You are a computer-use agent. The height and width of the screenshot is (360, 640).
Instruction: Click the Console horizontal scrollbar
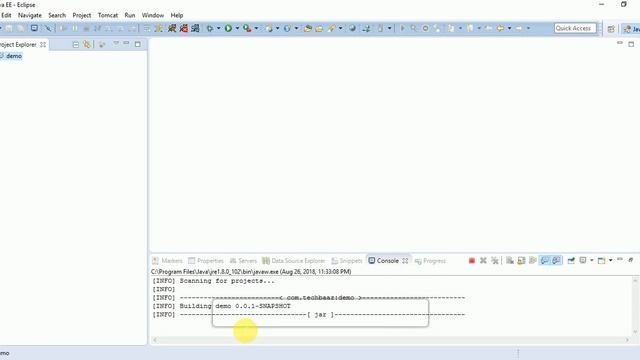point(391,340)
